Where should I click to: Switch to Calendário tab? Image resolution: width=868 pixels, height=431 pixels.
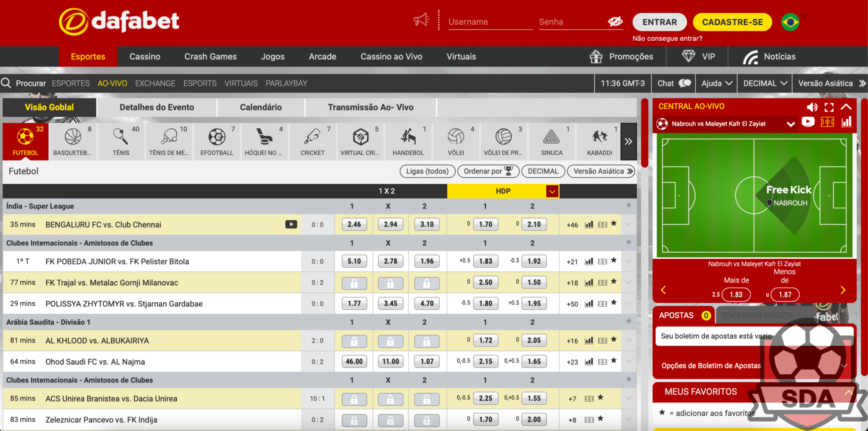tap(261, 107)
